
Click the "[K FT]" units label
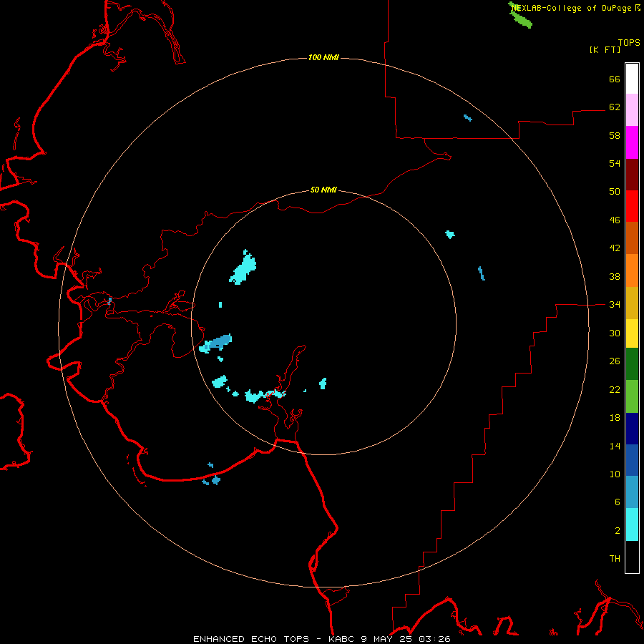click(x=605, y=50)
